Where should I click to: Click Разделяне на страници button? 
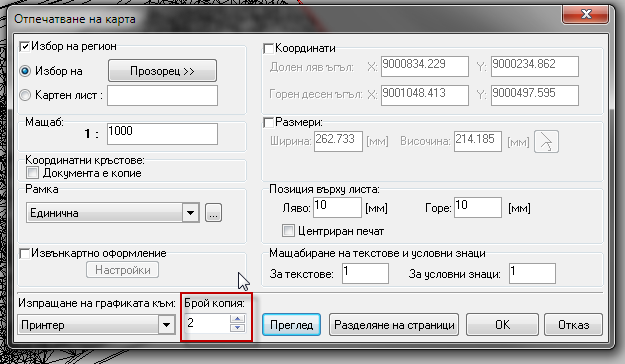tap(394, 325)
